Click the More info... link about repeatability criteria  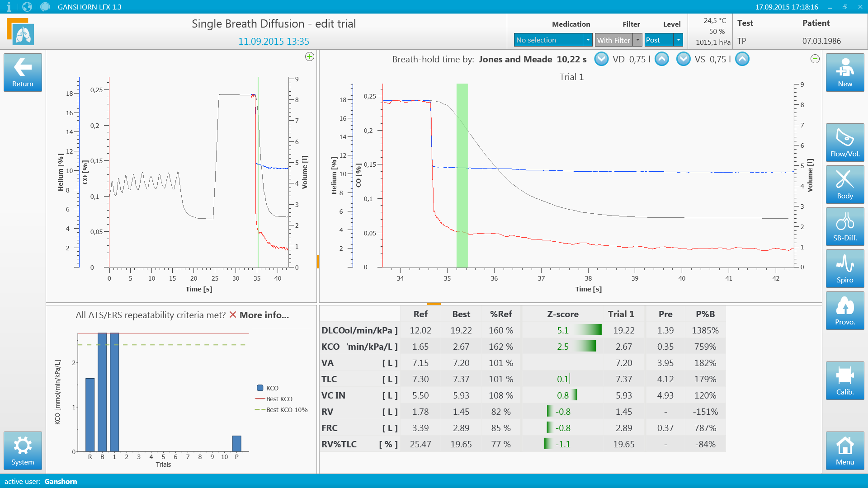[264, 315]
